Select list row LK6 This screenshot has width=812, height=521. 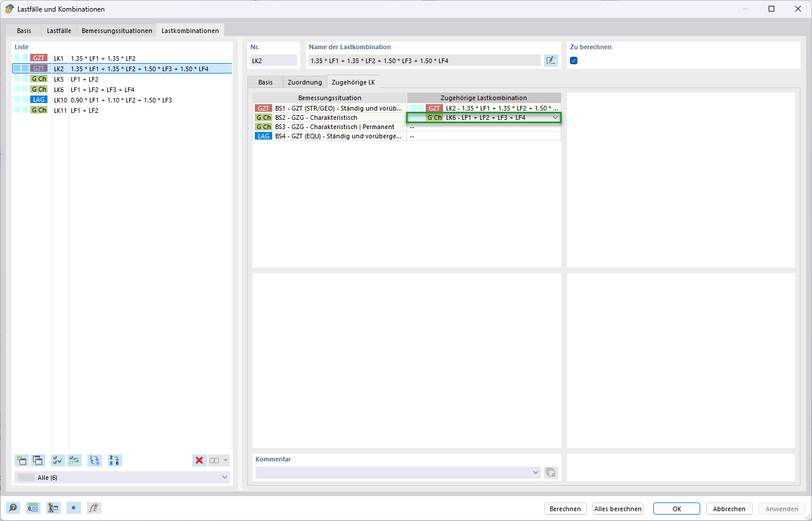122,90
